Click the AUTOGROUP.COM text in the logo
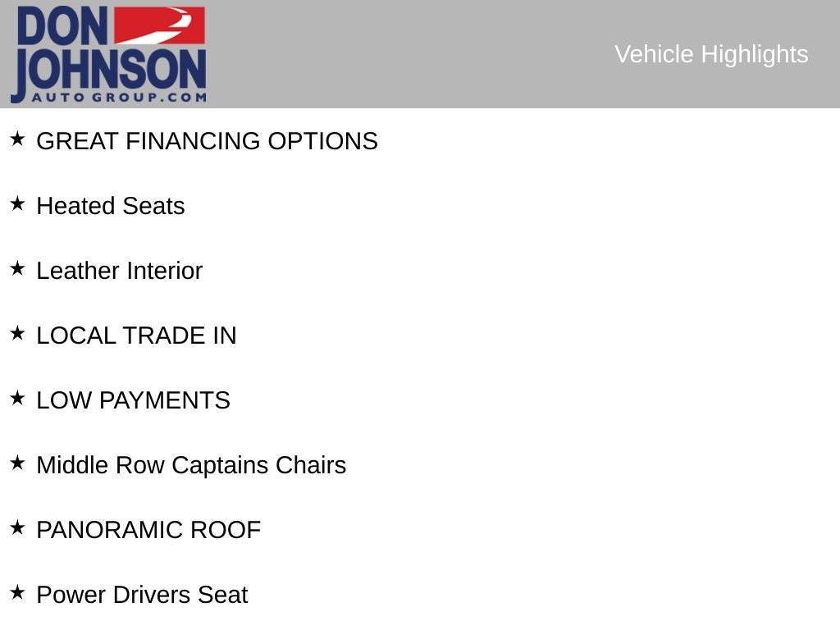 pyautogui.click(x=119, y=97)
